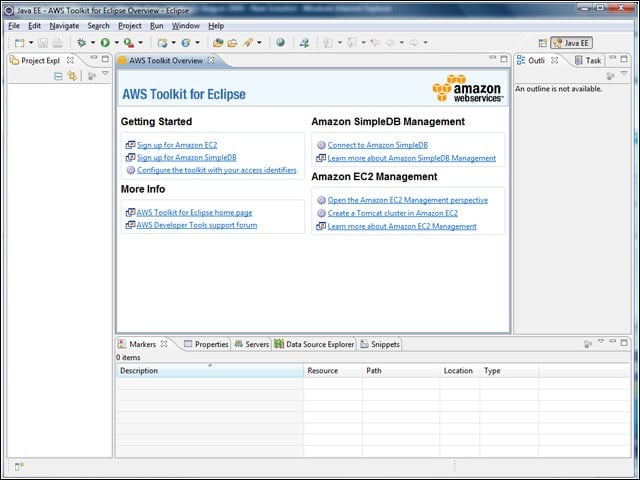Viewport: 640px width, 480px height.
Task: Close the AWS Toolkit Overview tab
Action: tap(211, 60)
